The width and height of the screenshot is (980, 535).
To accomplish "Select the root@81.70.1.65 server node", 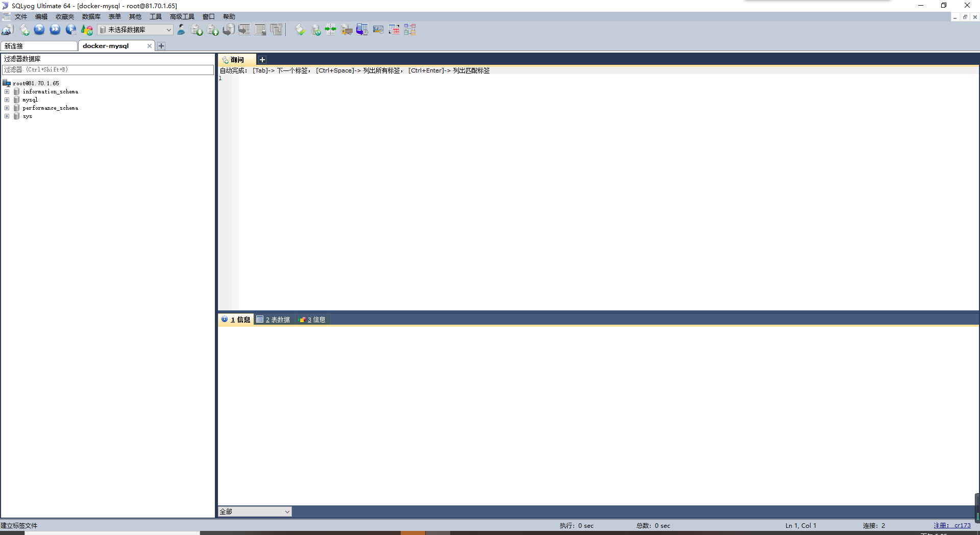I will 36,83.
